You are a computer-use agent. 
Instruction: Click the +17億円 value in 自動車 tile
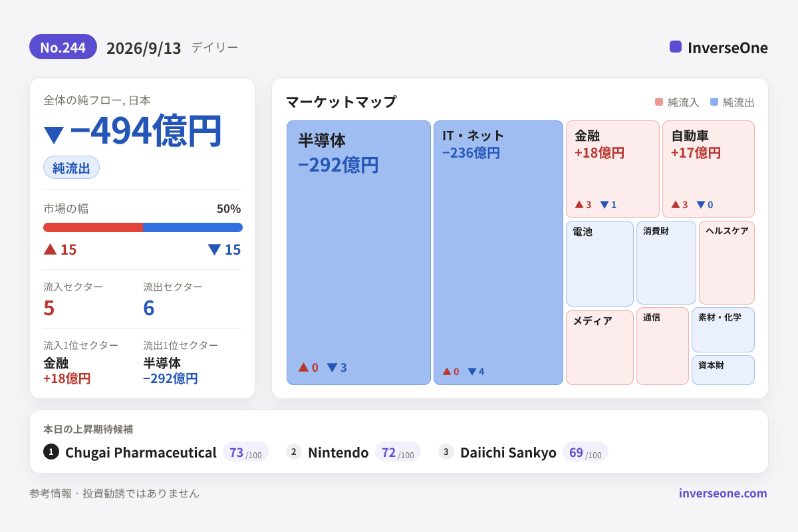point(696,153)
